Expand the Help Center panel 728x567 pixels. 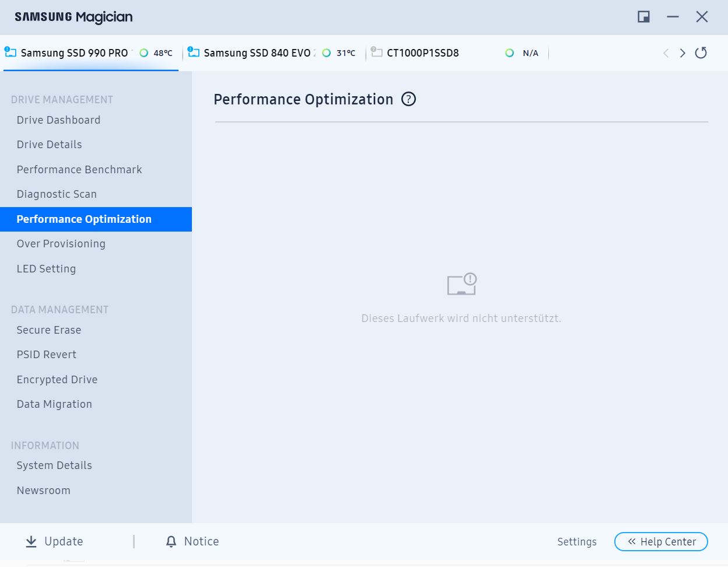(661, 542)
